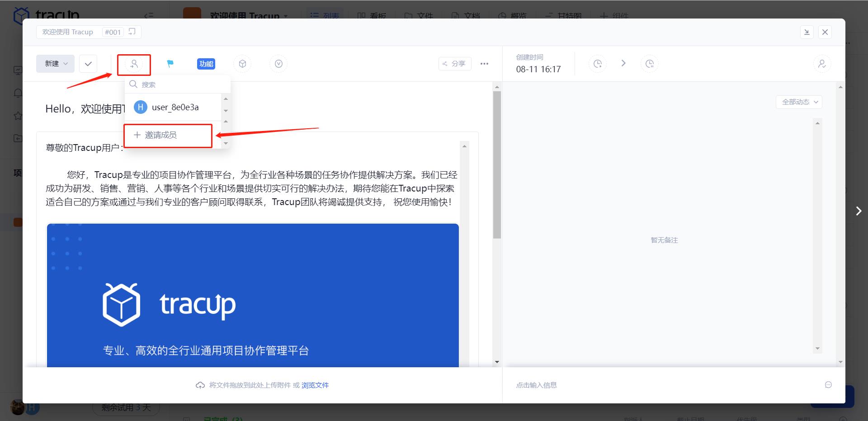Click the 列表 tab in background page
Viewport: 868px width, 421px height.
click(325, 16)
